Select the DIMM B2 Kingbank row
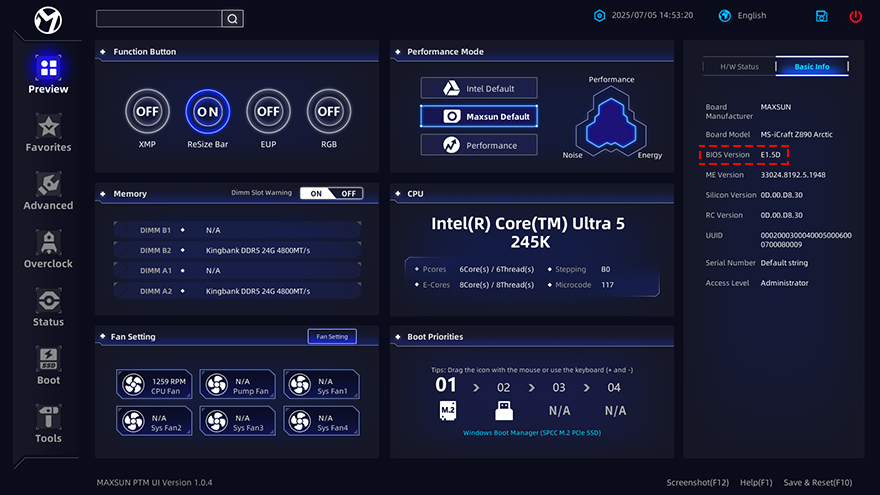This screenshot has height=495, width=880. (237, 250)
